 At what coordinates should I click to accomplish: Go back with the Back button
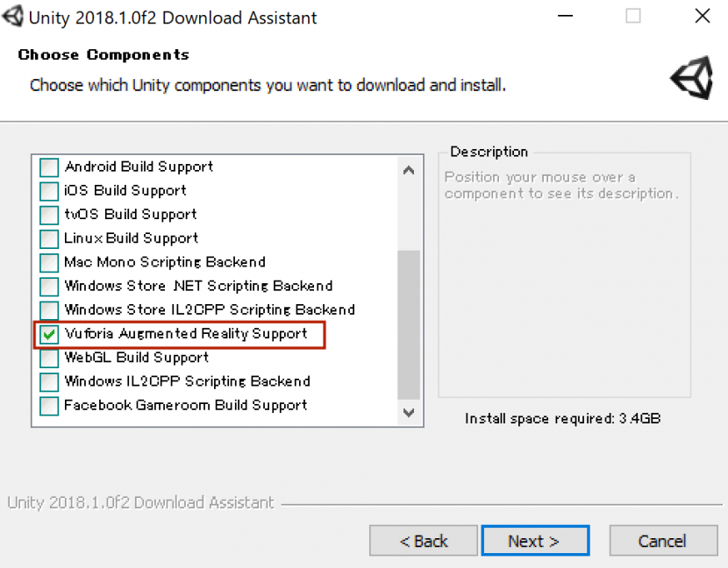tap(424, 541)
